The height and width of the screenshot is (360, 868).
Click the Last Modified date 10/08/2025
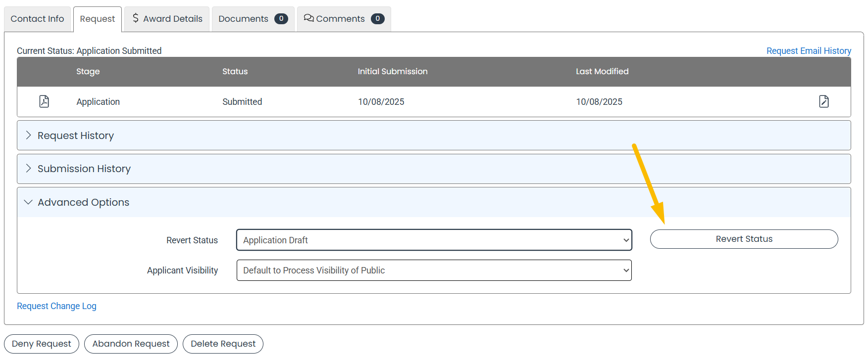coord(599,101)
